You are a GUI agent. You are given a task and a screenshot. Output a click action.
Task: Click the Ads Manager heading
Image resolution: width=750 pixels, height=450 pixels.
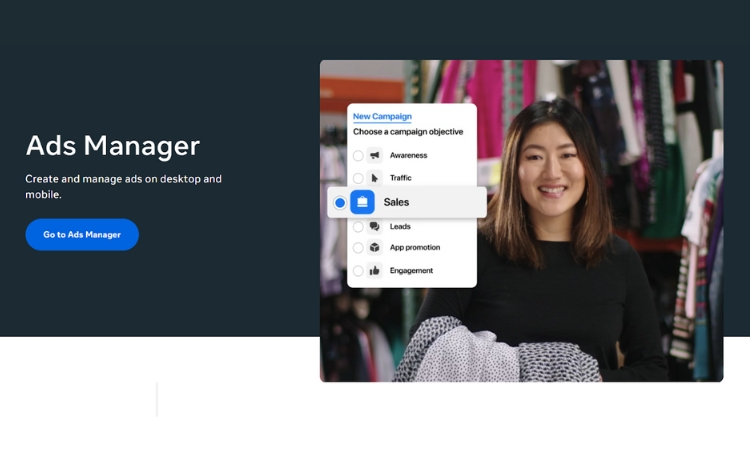point(113,145)
